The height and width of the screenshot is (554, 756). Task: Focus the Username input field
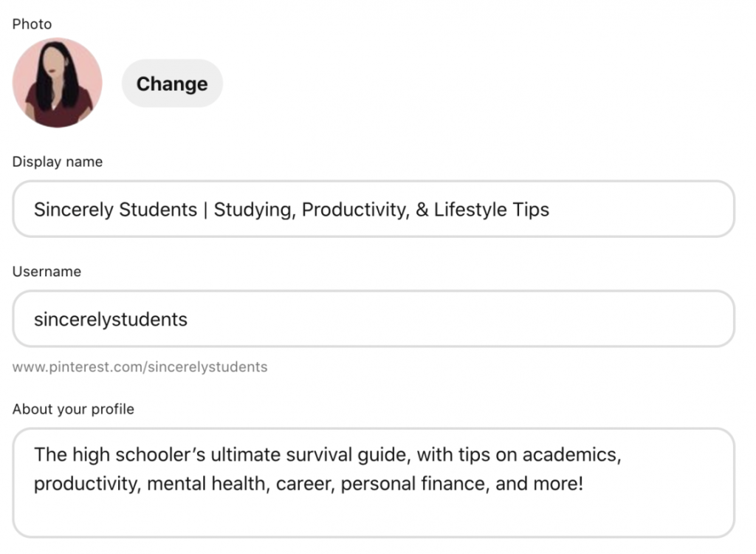tap(443, 319)
